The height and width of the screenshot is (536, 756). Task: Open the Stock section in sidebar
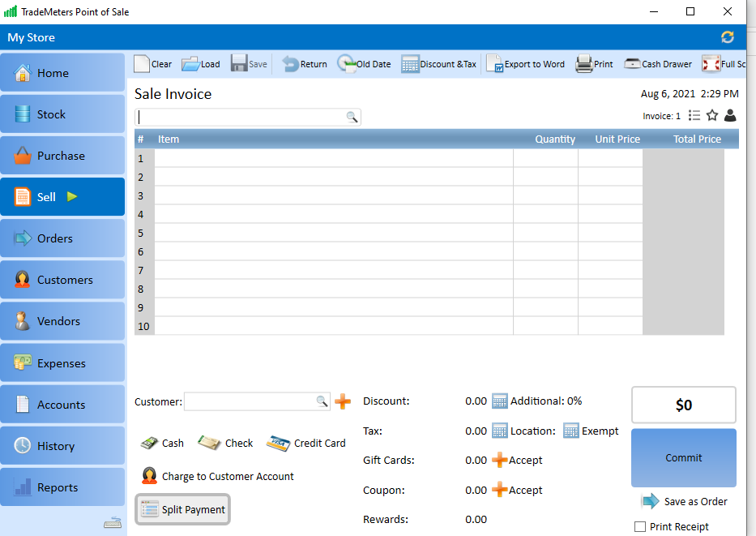tap(62, 114)
